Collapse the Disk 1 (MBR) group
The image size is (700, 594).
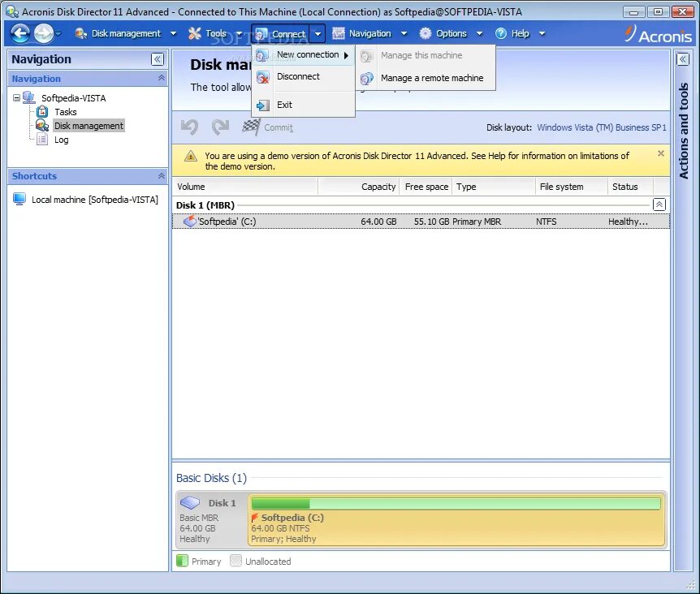659,204
